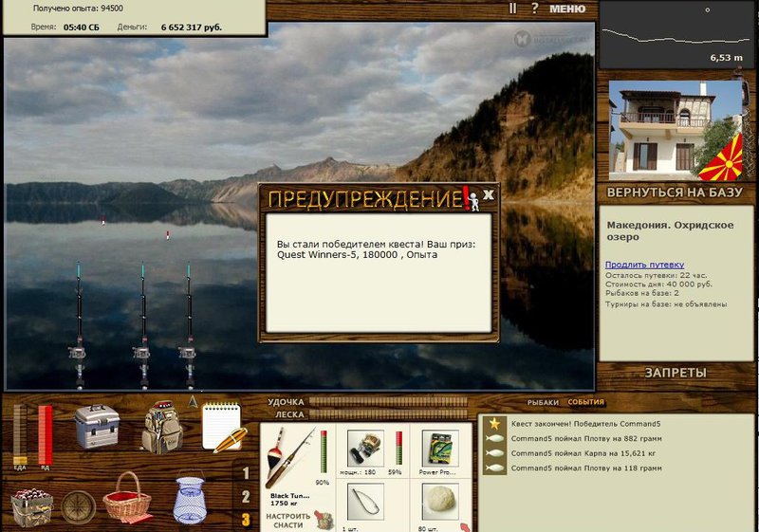The image size is (759, 532).
Task: Click the left red-white float on the water
Action: pyautogui.click(x=103, y=221)
